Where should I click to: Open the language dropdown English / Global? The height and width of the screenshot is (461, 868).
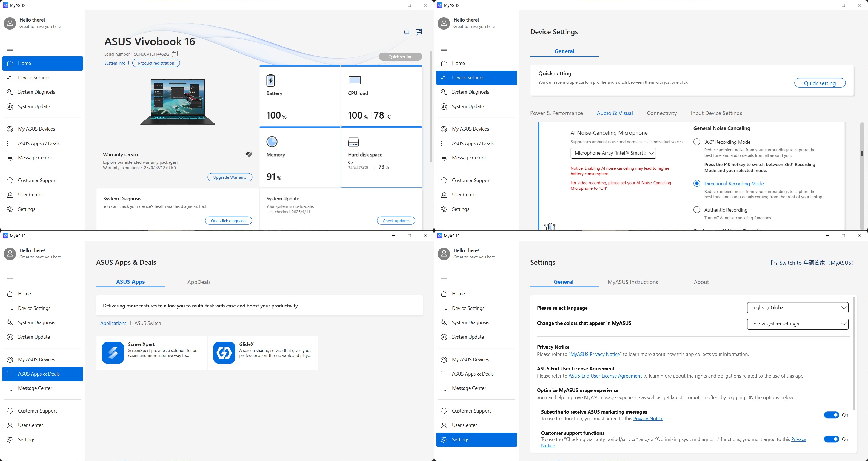click(x=797, y=307)
